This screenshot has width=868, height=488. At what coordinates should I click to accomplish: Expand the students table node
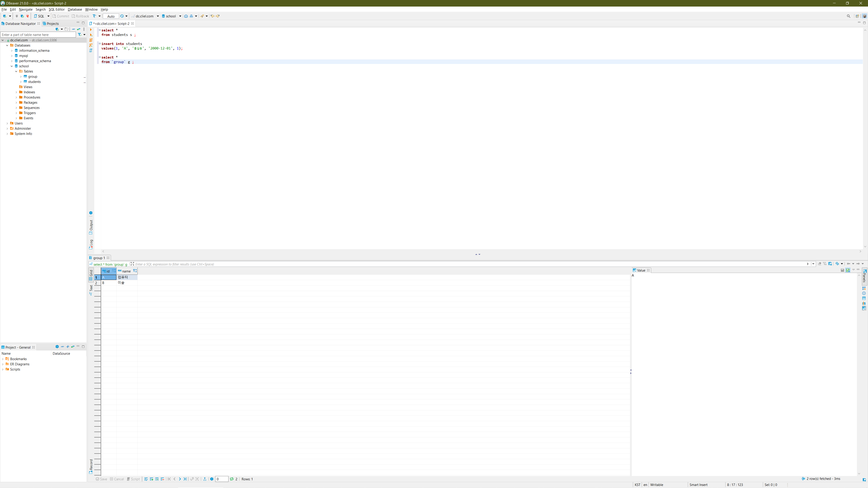click(x=21, y=82)
